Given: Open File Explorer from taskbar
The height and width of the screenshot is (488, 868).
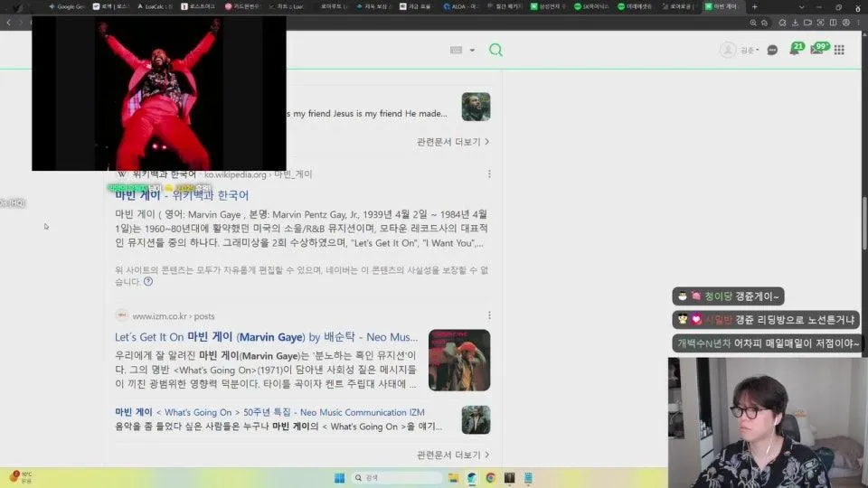Looking at the screenshot, I should 453,477.
